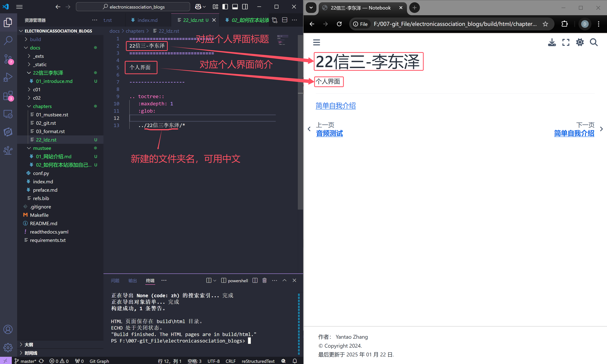Image resolution: width=607 pixels, height=364 pixels.
Task: Click the notifications bell in status bar
Action: [295, 361]
